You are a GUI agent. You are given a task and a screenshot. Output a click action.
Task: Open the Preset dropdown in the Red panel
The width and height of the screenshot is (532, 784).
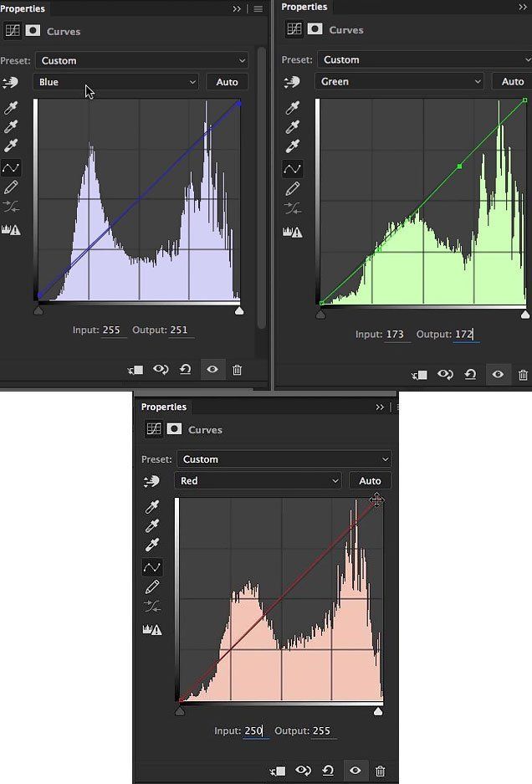(284, 459)
